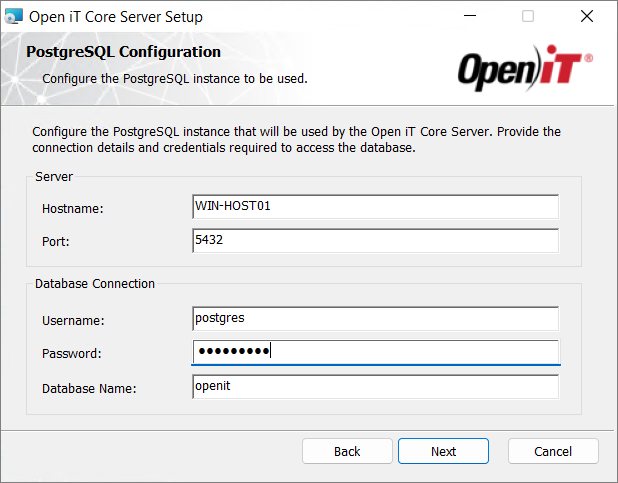The height and width of the screenshot is (483, 618).
Task: Click into the Port field
Action: click(x=376, y=240)
